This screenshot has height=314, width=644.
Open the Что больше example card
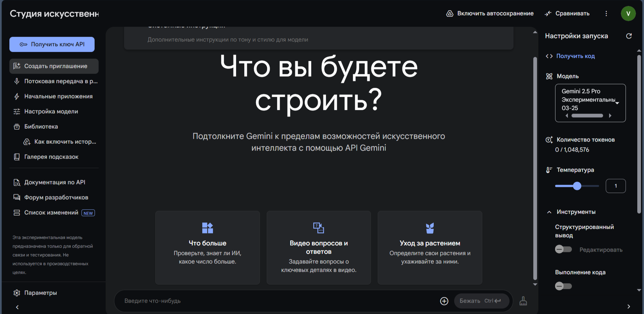pyautogui.click(x=208, y=248)
